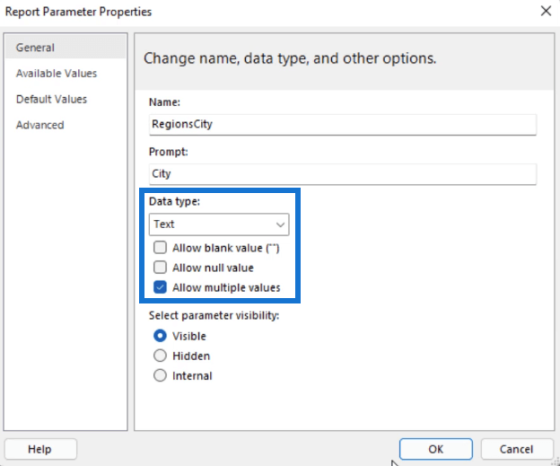Open Help for this dialog

point(40,449)
